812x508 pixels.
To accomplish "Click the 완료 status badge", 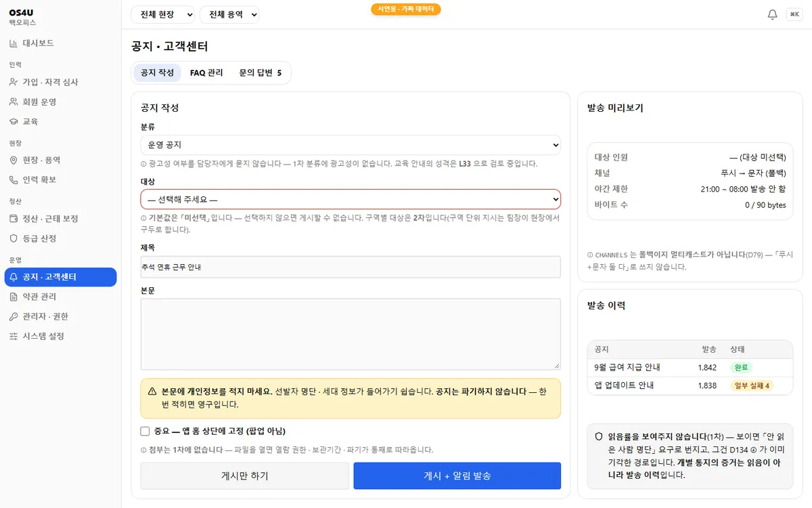I will 741,368.
